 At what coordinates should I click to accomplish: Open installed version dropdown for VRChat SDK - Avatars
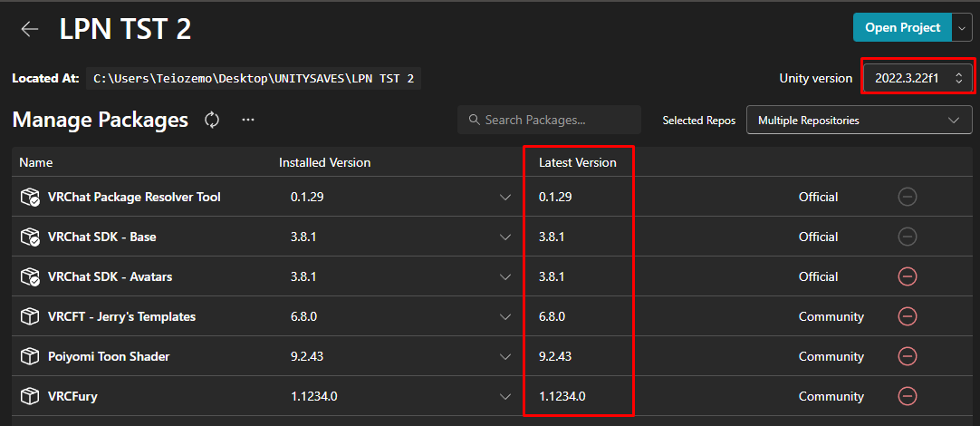coord(505,277)
